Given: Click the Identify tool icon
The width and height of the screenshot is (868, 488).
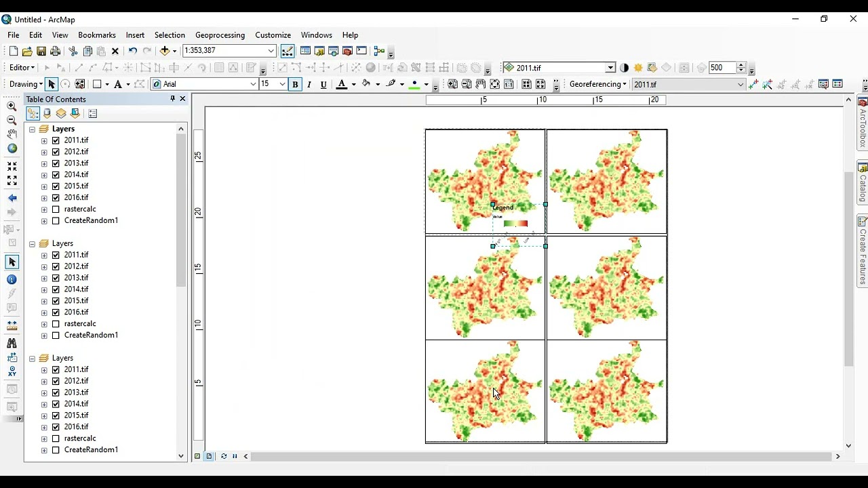Looking at the screenshot, I should tap(12, 279).
